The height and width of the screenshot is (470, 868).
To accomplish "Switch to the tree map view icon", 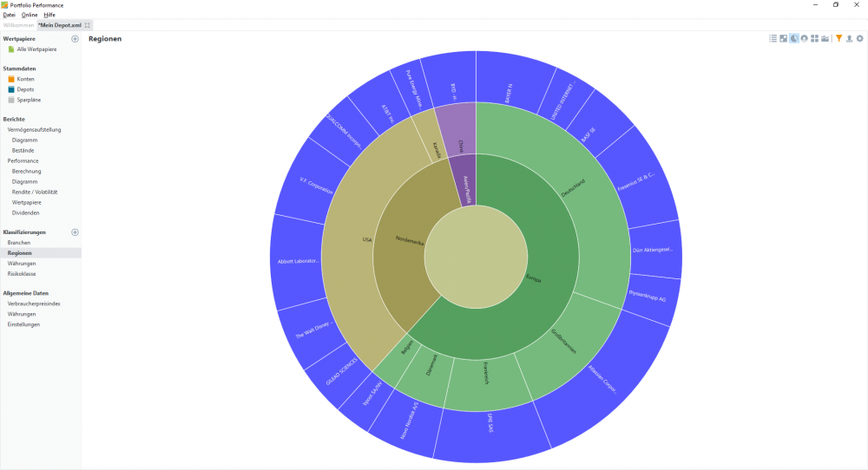I will [x=814, y=39].
